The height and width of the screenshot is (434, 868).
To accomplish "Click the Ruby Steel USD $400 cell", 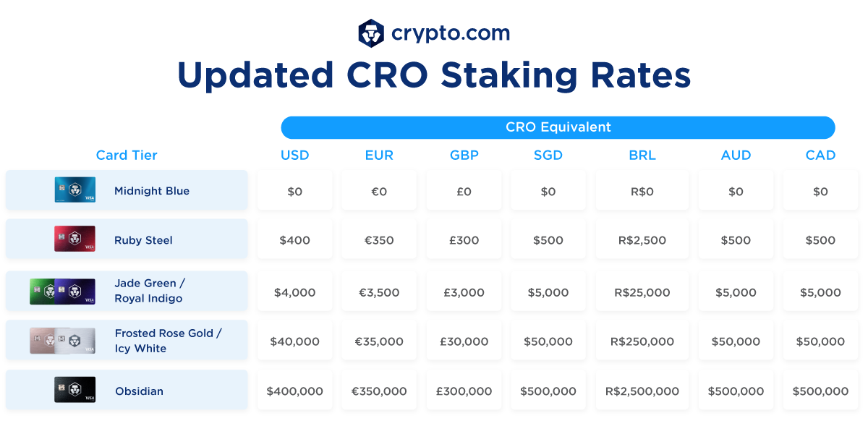I will [x=294, y=240].
